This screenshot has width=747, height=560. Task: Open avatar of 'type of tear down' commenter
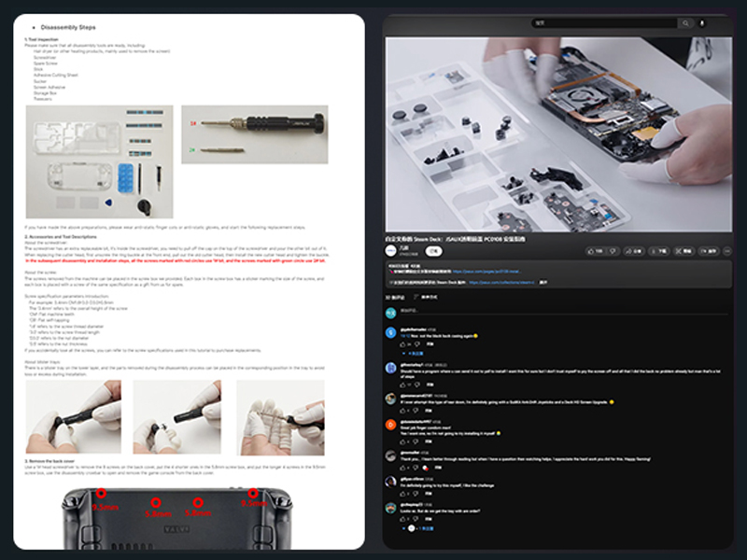[x=390, y=399]
